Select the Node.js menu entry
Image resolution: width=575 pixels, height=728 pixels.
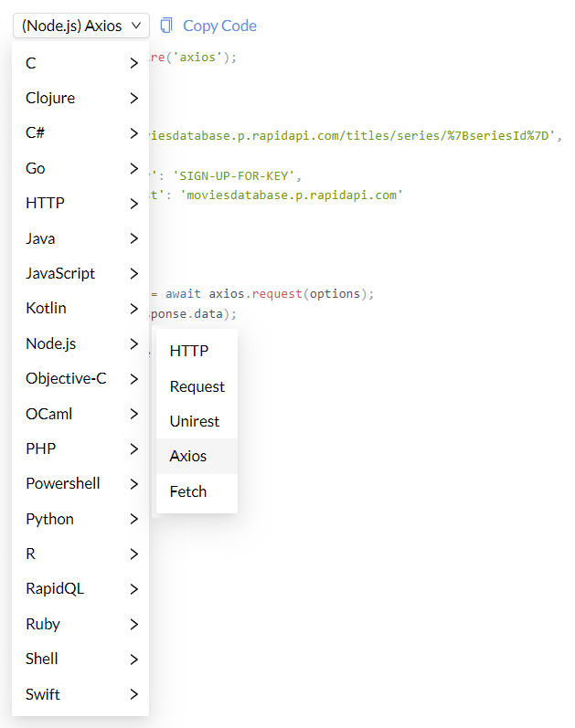pyautogui.click(x=80, y=343)
